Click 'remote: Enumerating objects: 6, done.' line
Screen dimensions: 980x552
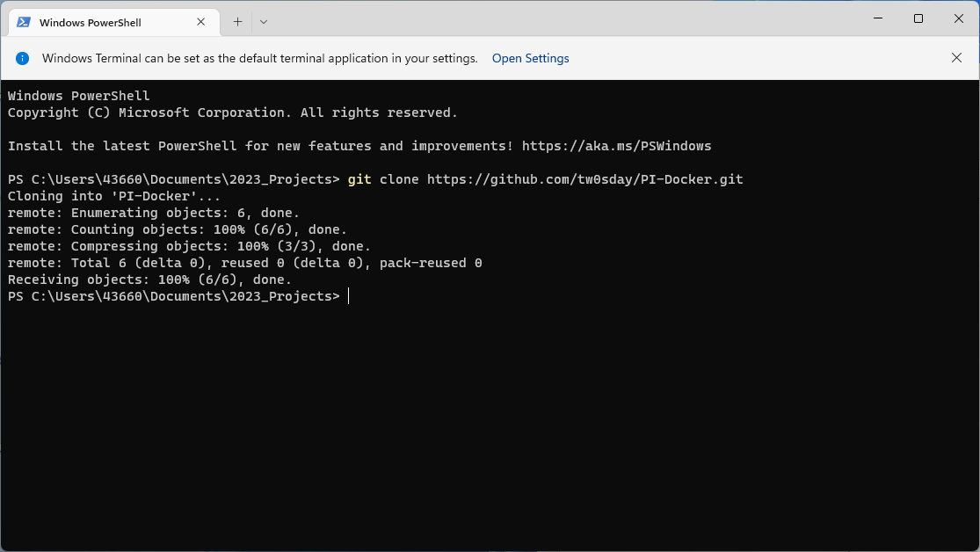[154, 214]
